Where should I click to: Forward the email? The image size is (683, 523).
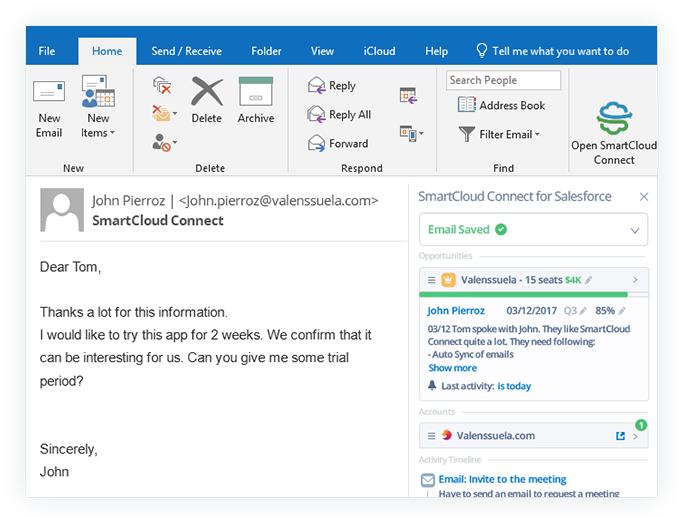click(338, 143)
